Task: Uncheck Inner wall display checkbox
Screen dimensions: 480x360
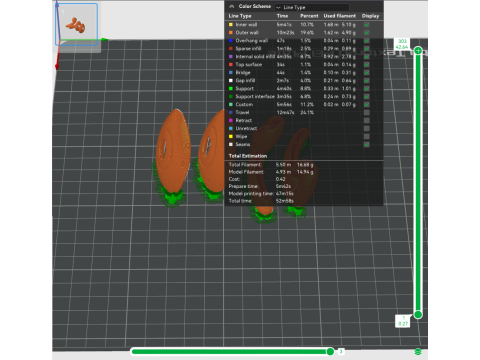Action: pos(367,25)
